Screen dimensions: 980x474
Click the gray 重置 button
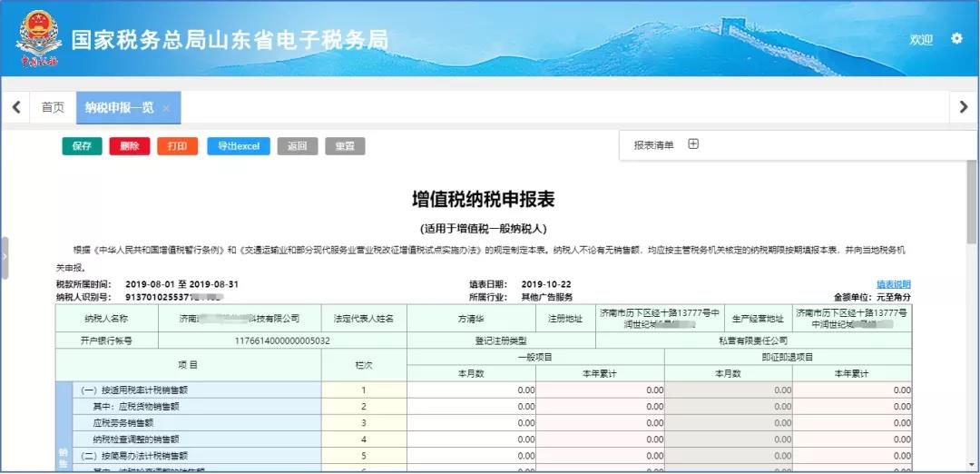[345, 146]
